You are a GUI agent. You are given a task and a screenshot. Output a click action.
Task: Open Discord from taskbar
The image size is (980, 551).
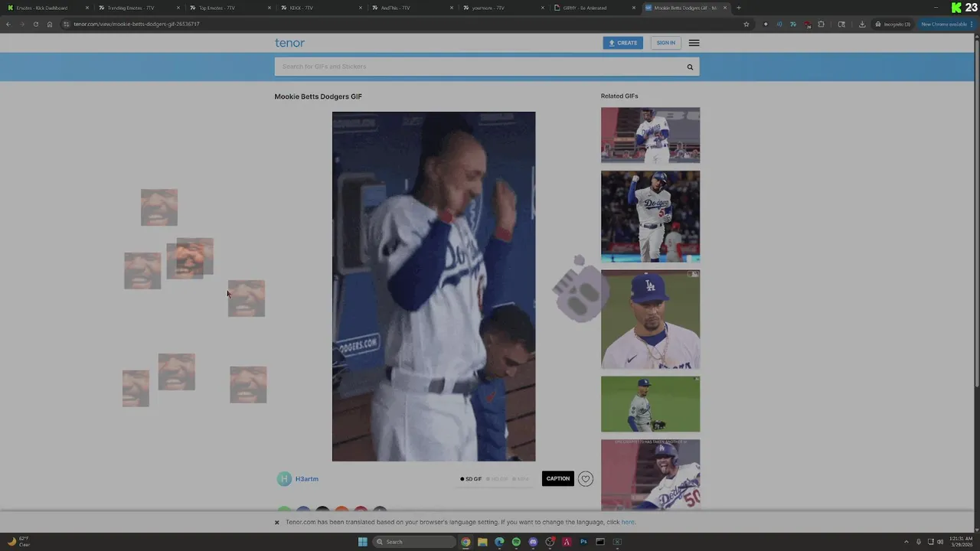coord(533,542)
